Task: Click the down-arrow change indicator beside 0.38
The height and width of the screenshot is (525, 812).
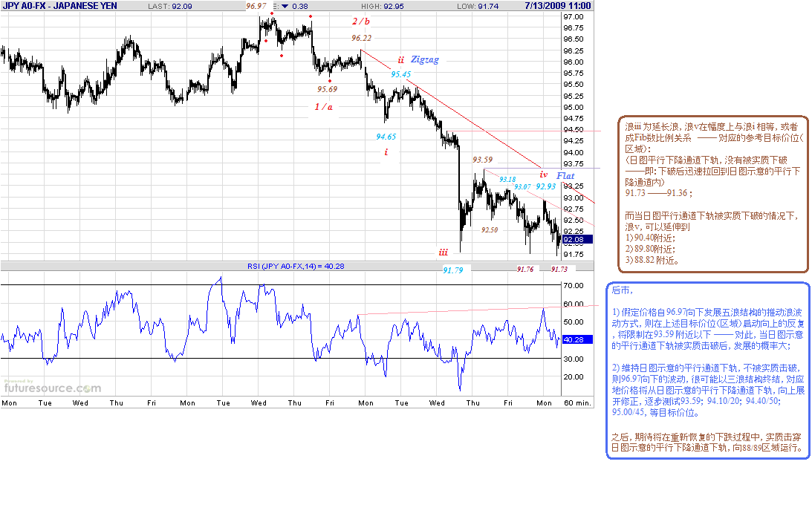Action: [285, 6]
